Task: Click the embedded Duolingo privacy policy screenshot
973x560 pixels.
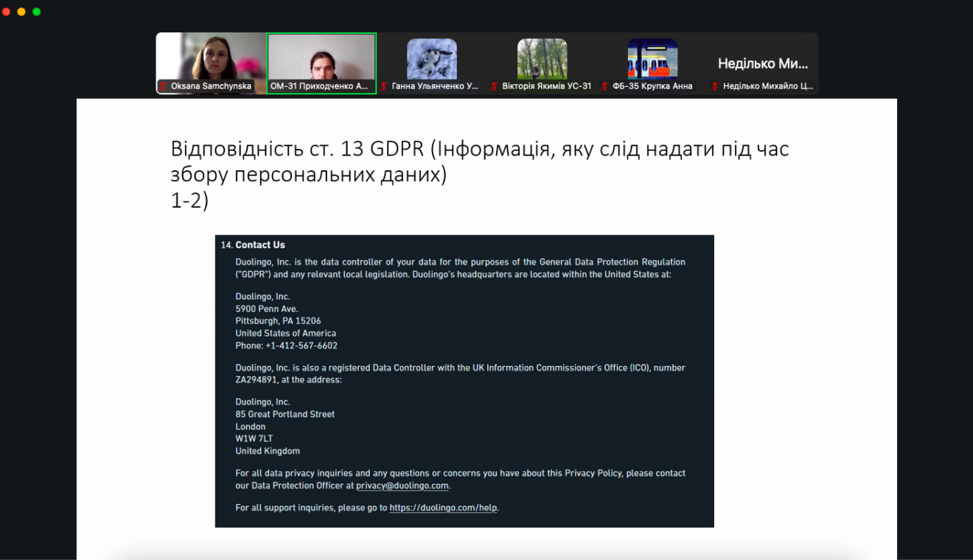Action: click(x=464, y=381)
